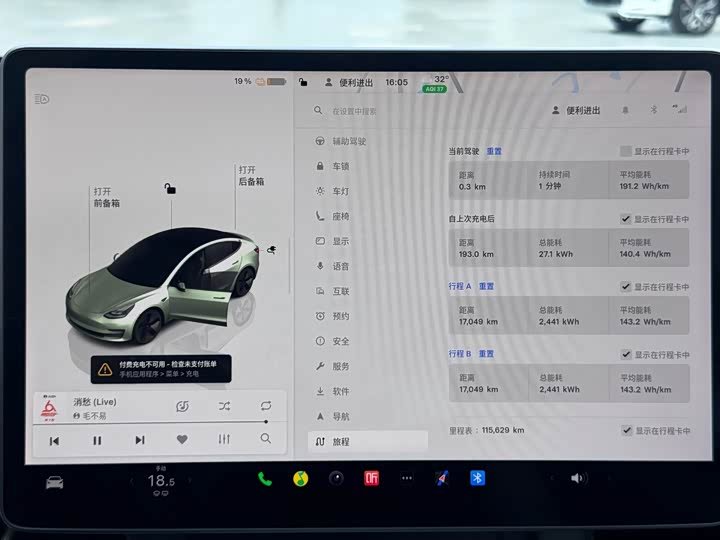The height and width of the screenshot is (540, 720).
Task: Open the music equalizer sliders icon
Action: click(224, 439)
